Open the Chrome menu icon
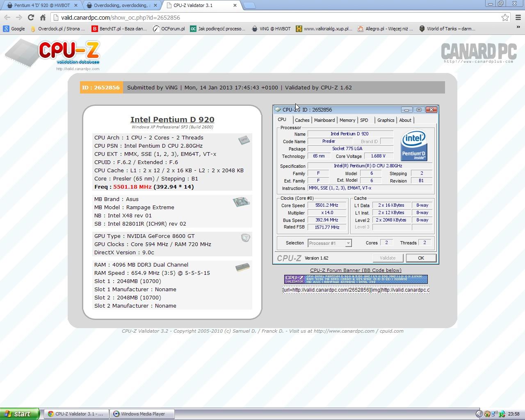The width and height of the screenshot is (525, 420). click(x=518, y=17)
